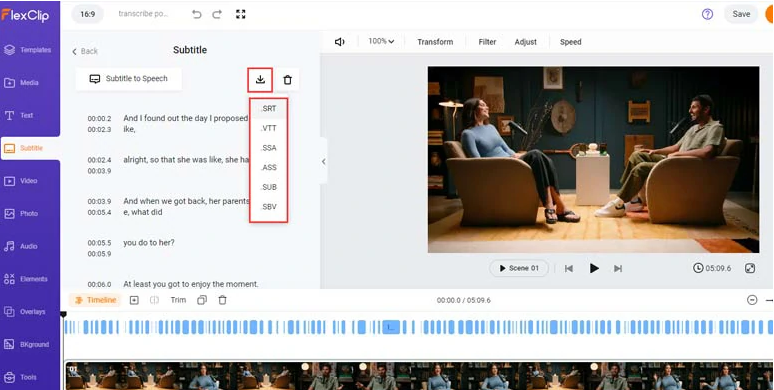Click subtitle 'And when we got back'

(x=185, y=206)
